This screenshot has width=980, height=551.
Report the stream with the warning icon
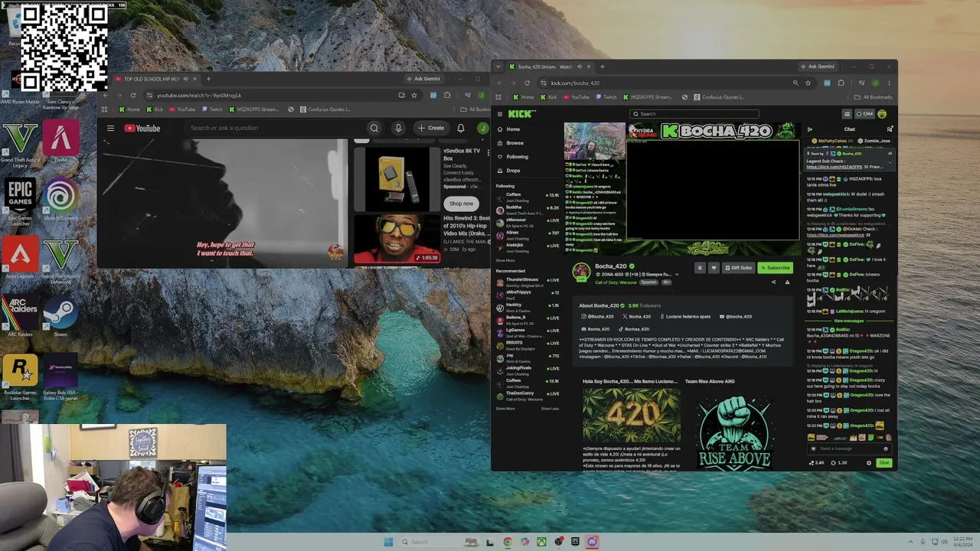pos(787,282)
